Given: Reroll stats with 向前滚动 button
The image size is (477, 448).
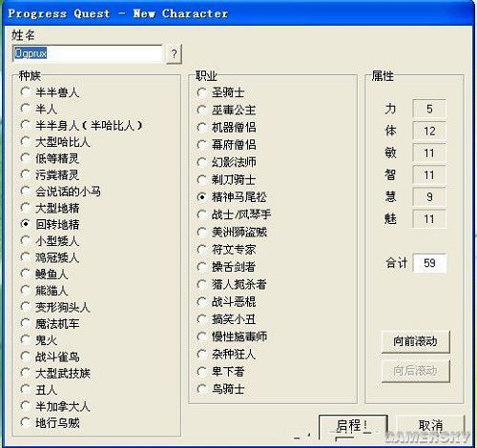Looking at the screenshot, I should point(416,341).
